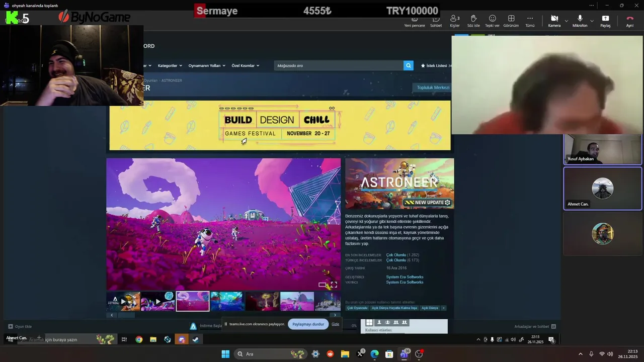This screenshot has width=644, height=362.
Task: Expand more tags with plus button
Action: pos(443,308)
